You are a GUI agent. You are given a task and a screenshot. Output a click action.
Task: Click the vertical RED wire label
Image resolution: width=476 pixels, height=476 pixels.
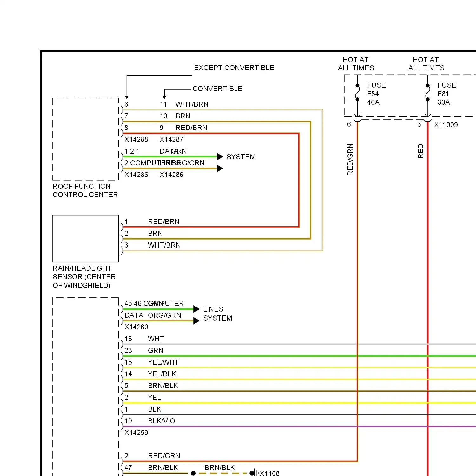coord(420,151)
